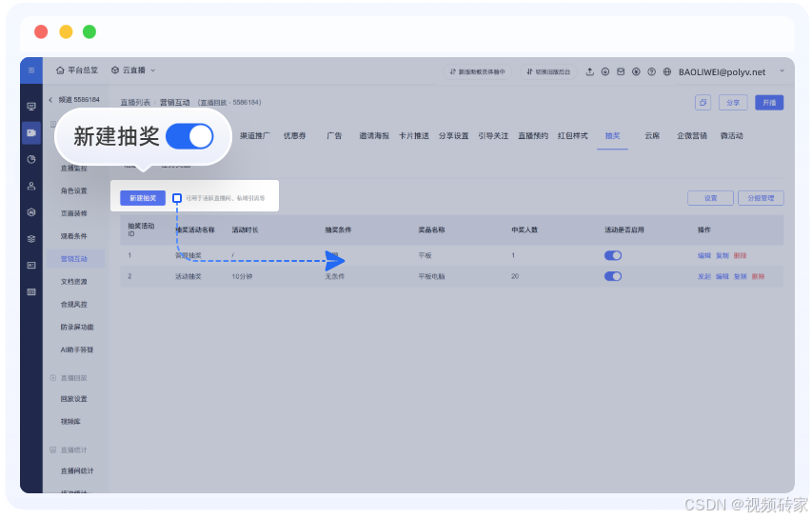Click 复制 link in 活动抽奖 row

[740, 276]
